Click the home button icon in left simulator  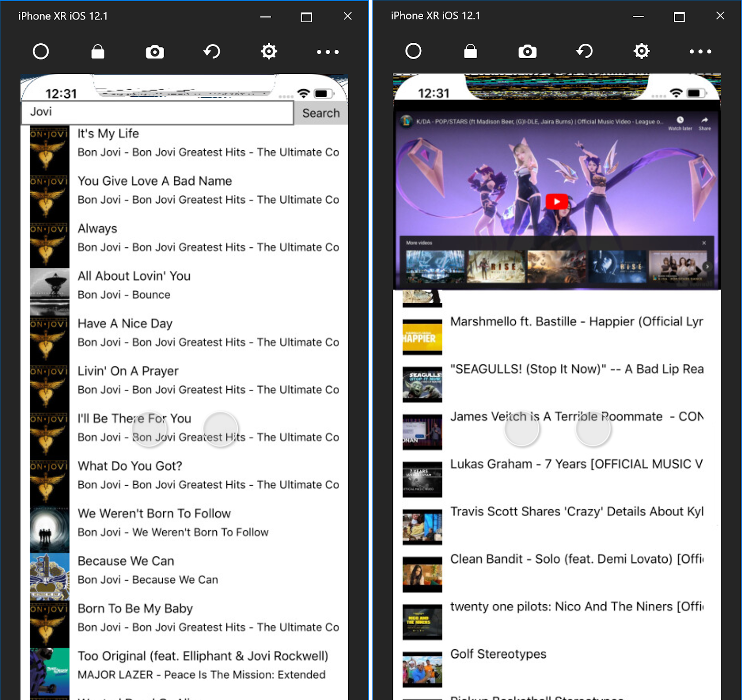[41, 51]
